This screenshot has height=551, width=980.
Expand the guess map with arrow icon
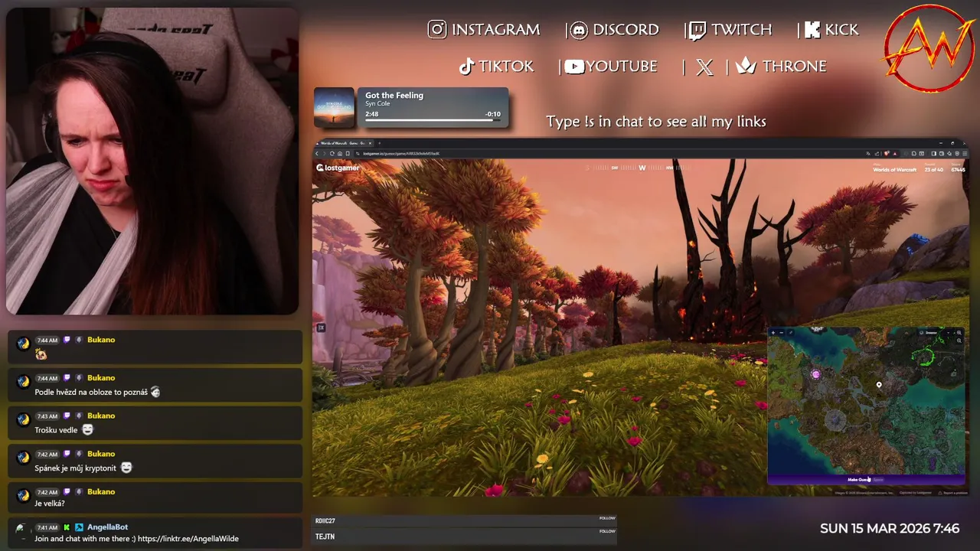click(x=791, y=333)
